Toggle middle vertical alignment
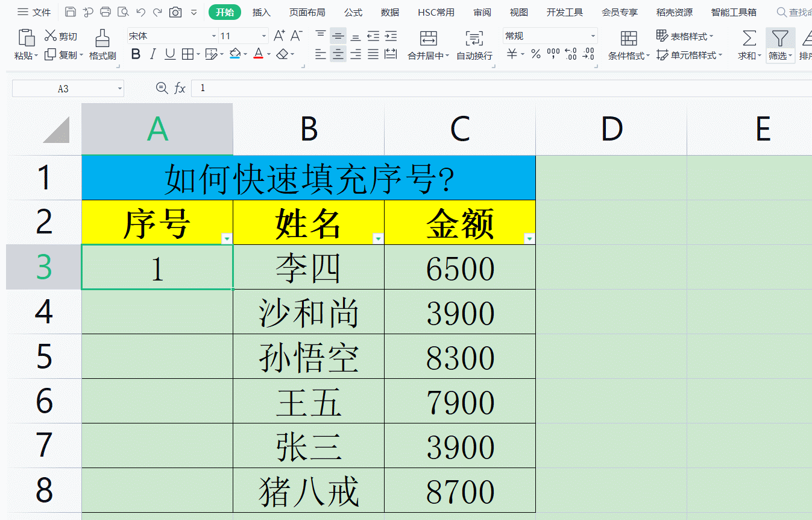Viewport: 812px width, 520px height. pos(338,36)
